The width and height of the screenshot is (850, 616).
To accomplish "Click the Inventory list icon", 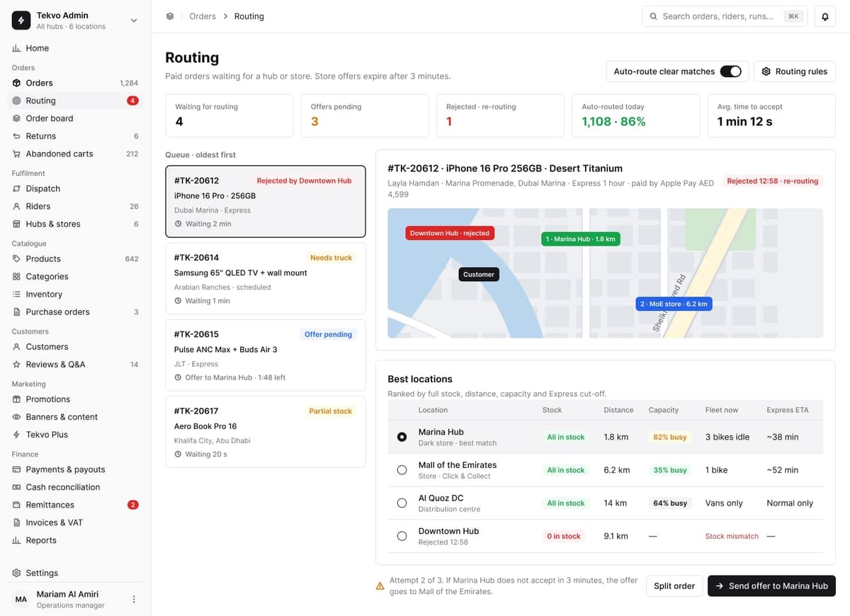I will (x=16, y=294).
